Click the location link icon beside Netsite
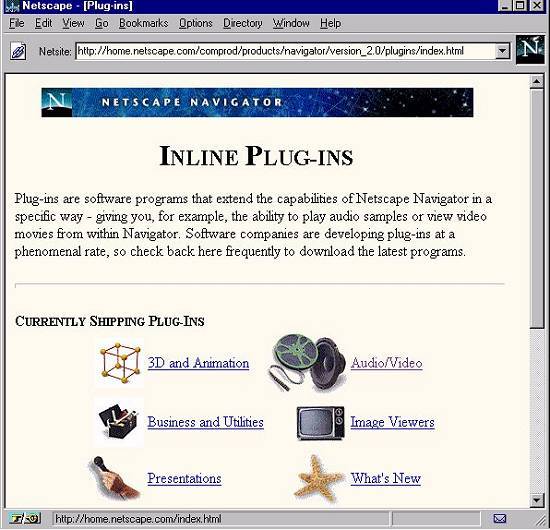The image size is (550, 530). click(x=18, y=52)
